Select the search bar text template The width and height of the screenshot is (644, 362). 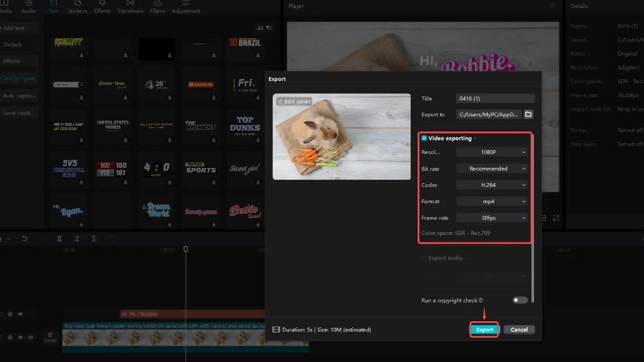(69, 84)
